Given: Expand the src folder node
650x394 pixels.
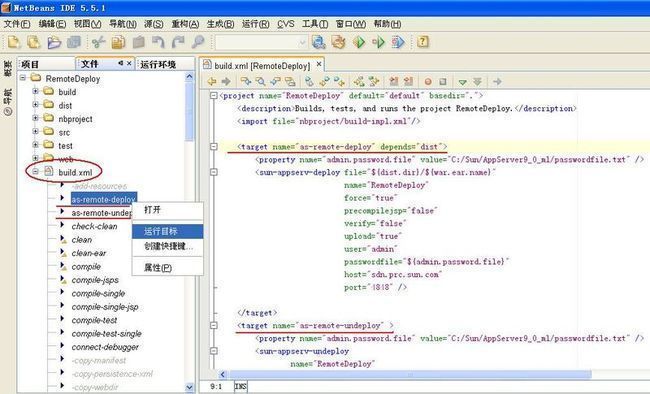Looking at the screenshot, I should click(35, 131).
